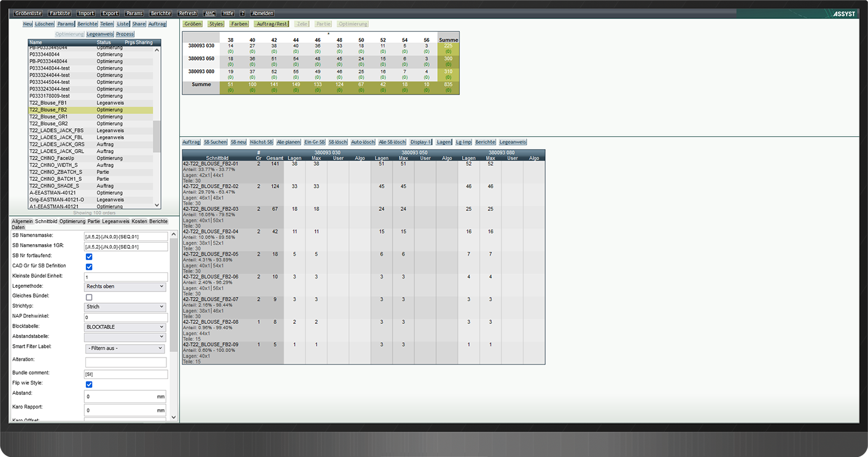Click the SB Suchen button
Screen dimensions: 868x457
215,142
